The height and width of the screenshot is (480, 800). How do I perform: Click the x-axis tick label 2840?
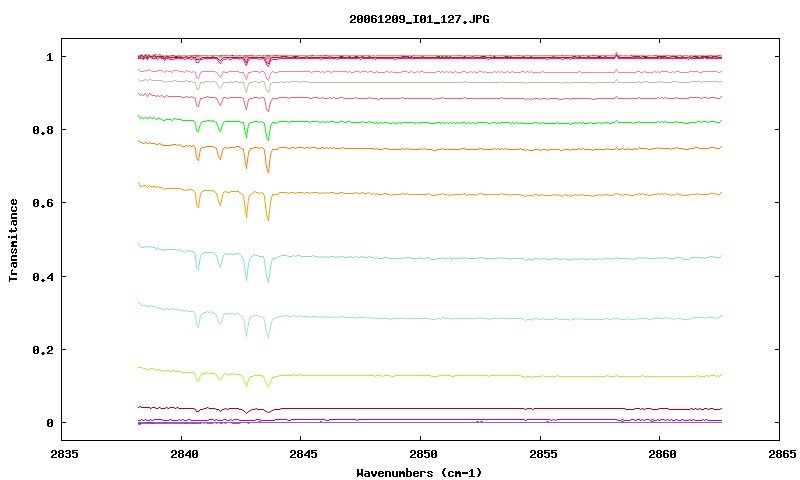(x=184, y=454)
